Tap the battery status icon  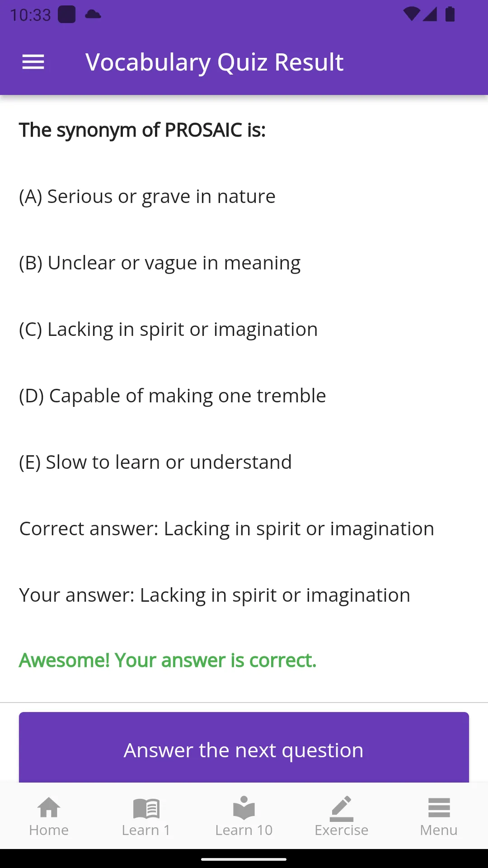point(450,14)
